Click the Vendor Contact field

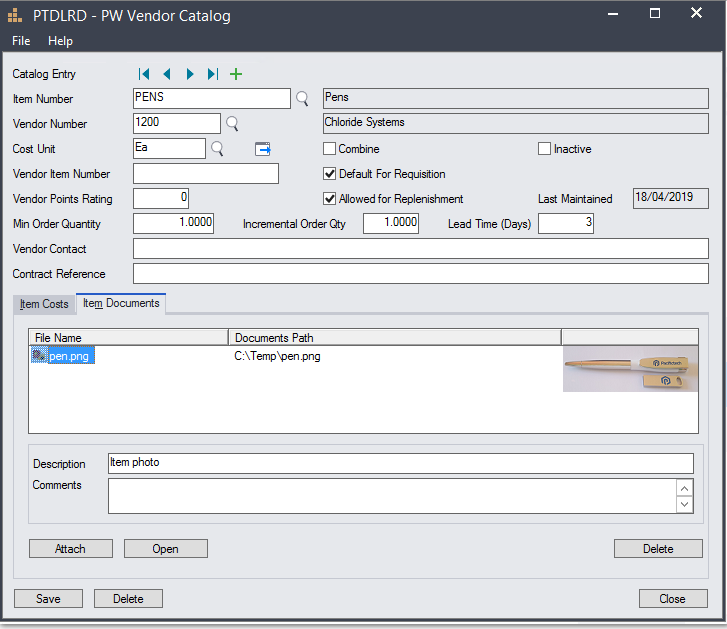pyautogui.click(x=421, y=249)
